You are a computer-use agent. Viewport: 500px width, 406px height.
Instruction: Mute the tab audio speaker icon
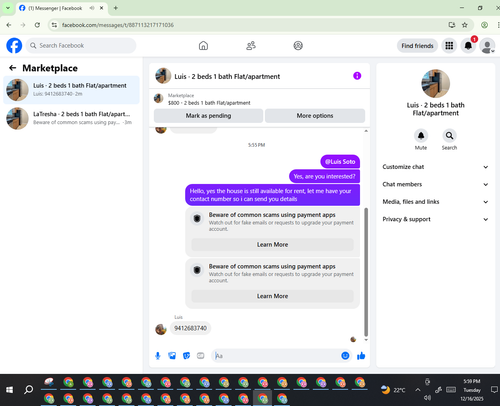92,8
